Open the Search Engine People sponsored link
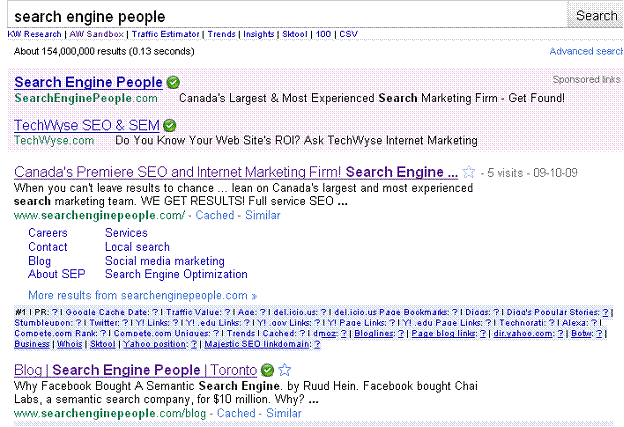The width and height of the screenshot is (624, 427). coord(88,82)
